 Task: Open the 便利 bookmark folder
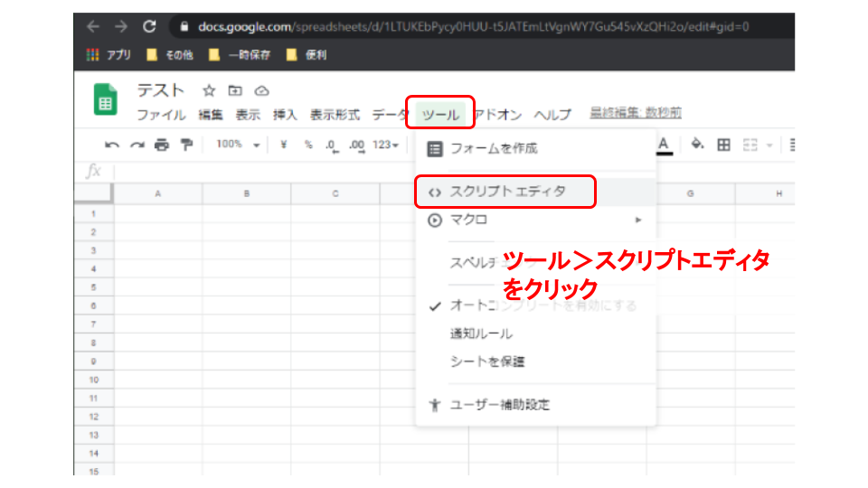tap(307, 55)
